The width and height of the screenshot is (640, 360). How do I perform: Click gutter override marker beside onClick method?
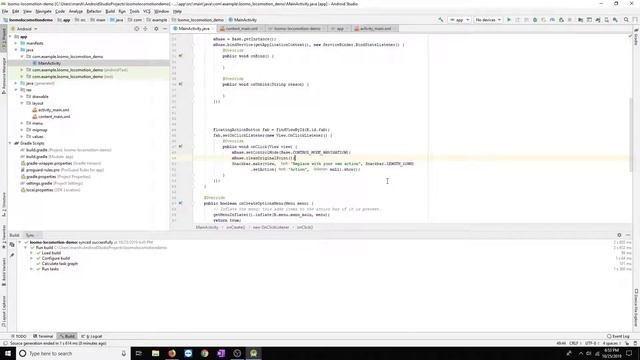pos(180,147)
